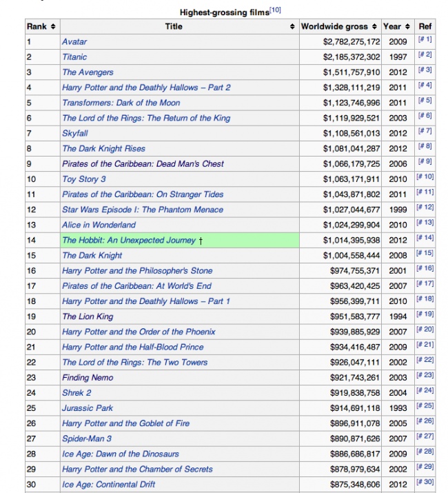Sort table by the Rank column arrows
The width and height of the screenshot is (448, 493).
coord(53,26)
